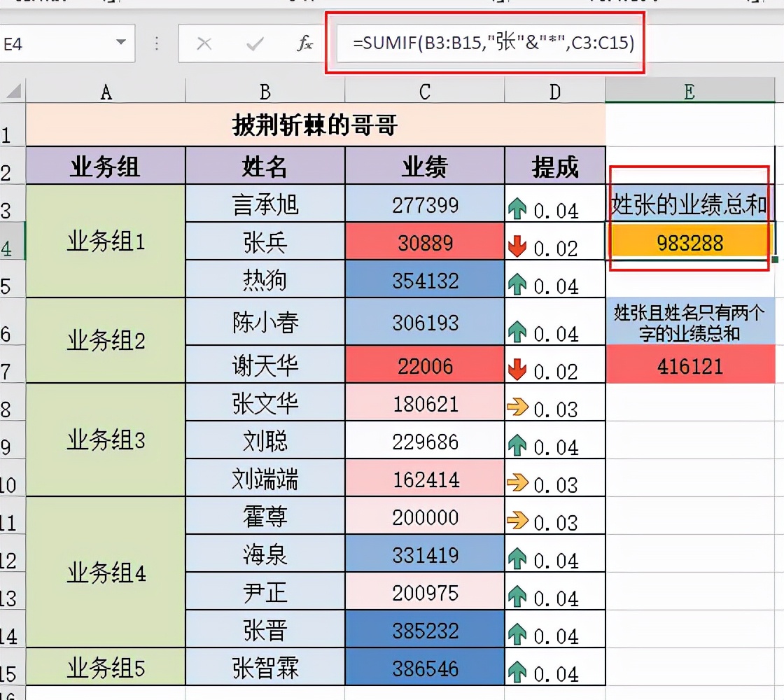
Task: Select performance cell 354132
Action: point(424,279)
